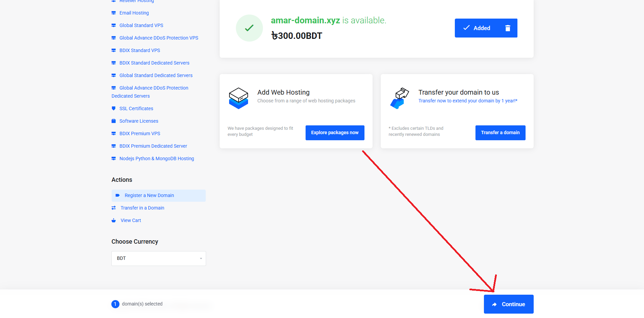Open the BDT currency dropdown

[x=159, y=259]
